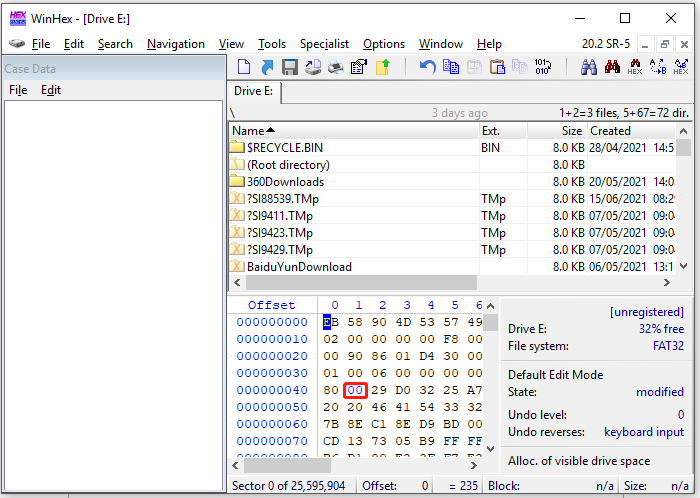
Task: Open the Case Data File menu
Action: point(18,90)
